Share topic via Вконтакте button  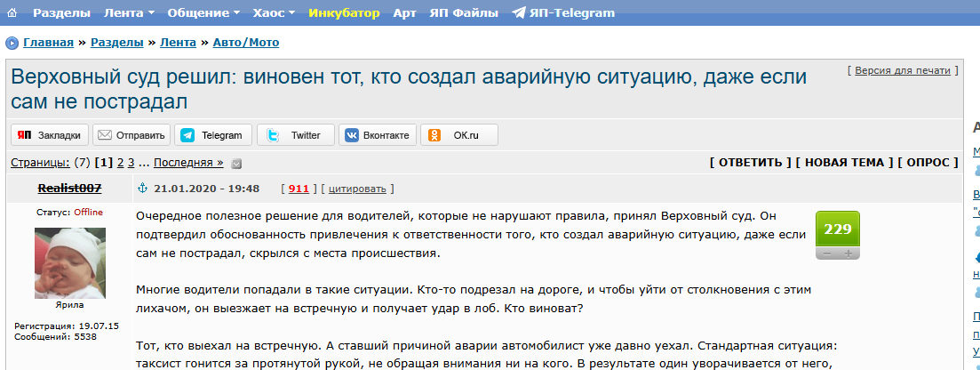[x=378, y=134]
